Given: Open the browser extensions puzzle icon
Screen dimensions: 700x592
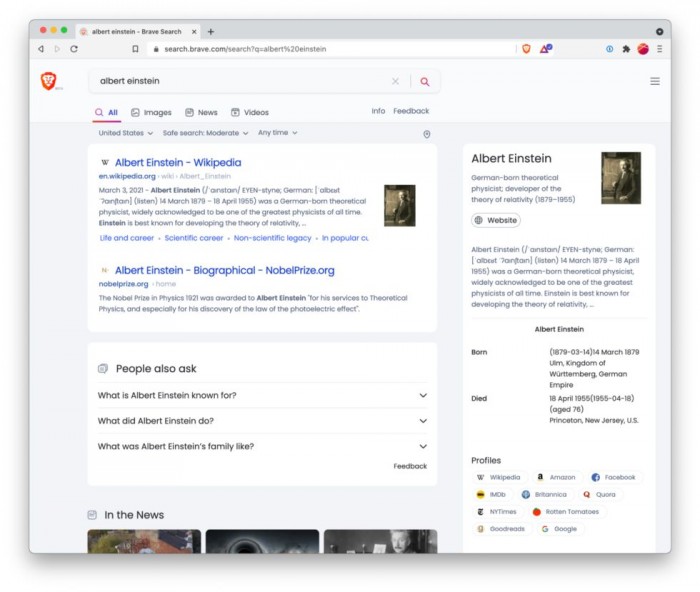Looking at the screenshot, I should (x=626, y=48).
